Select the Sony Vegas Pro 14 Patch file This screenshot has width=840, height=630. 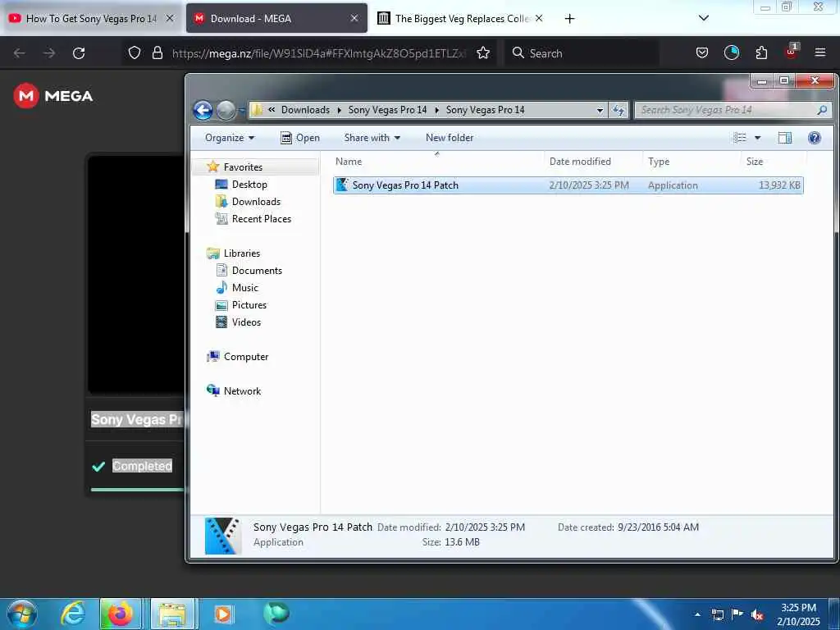tap(568, 185)
